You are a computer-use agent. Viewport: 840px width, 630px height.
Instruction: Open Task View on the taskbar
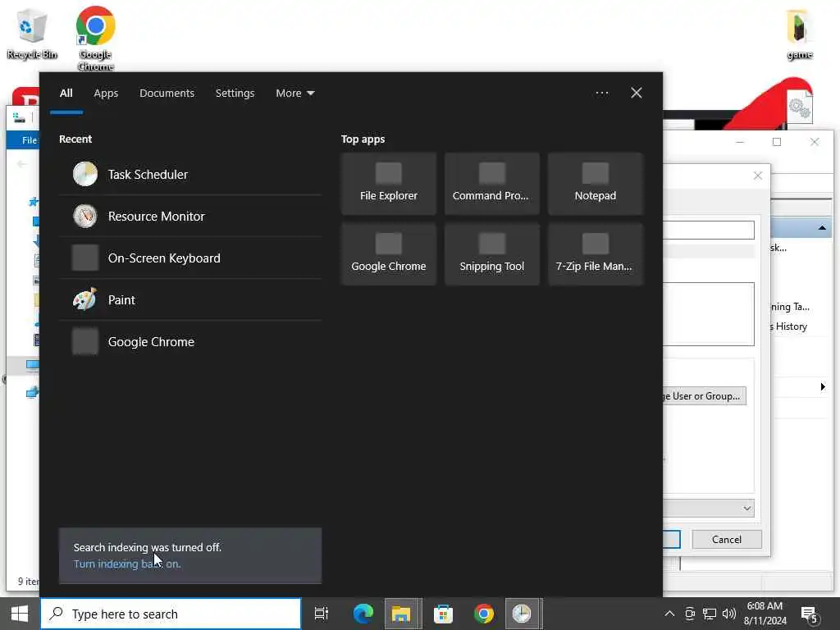[322, 614]
